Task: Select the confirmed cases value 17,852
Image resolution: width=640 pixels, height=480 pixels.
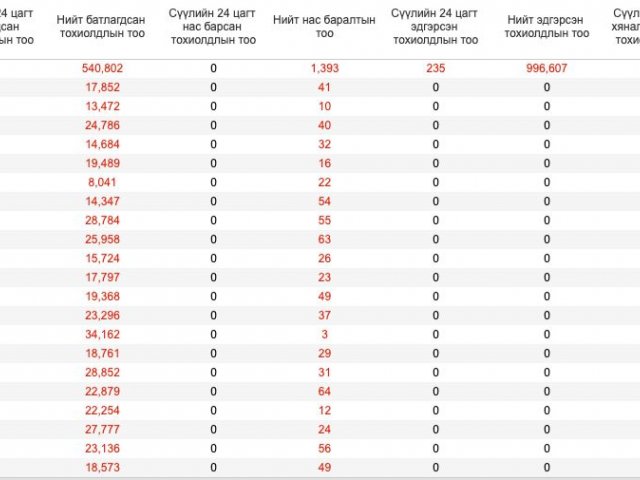Action: pos(102,87)
